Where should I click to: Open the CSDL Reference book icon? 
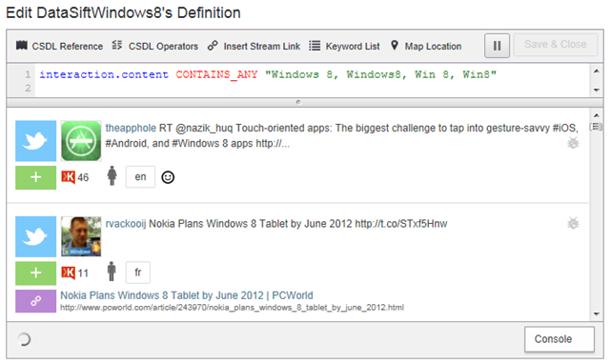[x=21, y=46]
